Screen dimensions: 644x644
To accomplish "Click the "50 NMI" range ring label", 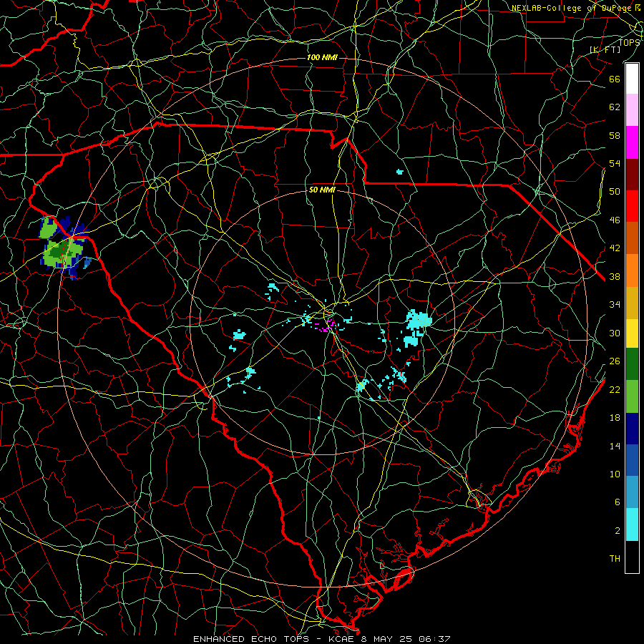I will (322, 190).
